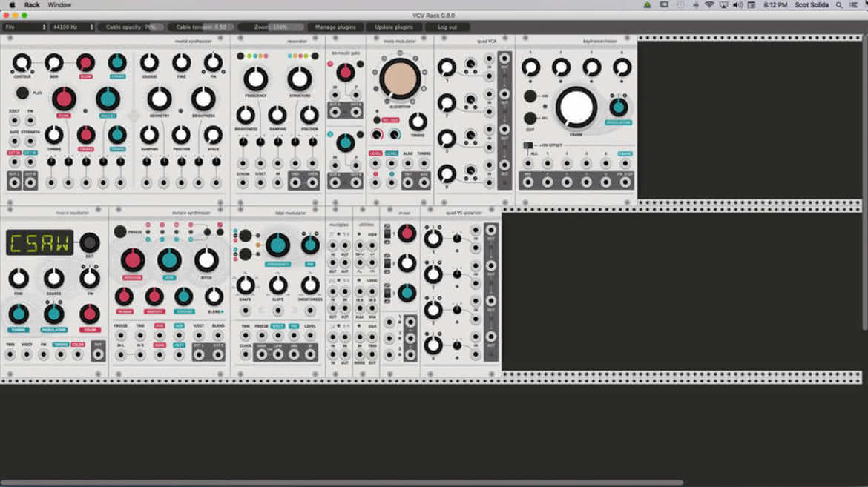Click the STRUCTURE knob on the resonator module
This screenshot has width=868, height=487.
click(x=299, y=79)
